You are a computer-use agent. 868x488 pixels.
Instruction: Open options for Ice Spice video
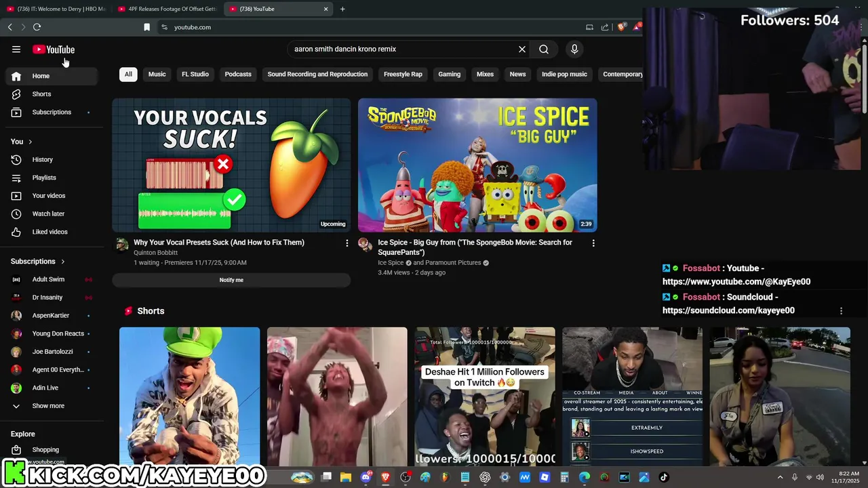tap(593, 243)
